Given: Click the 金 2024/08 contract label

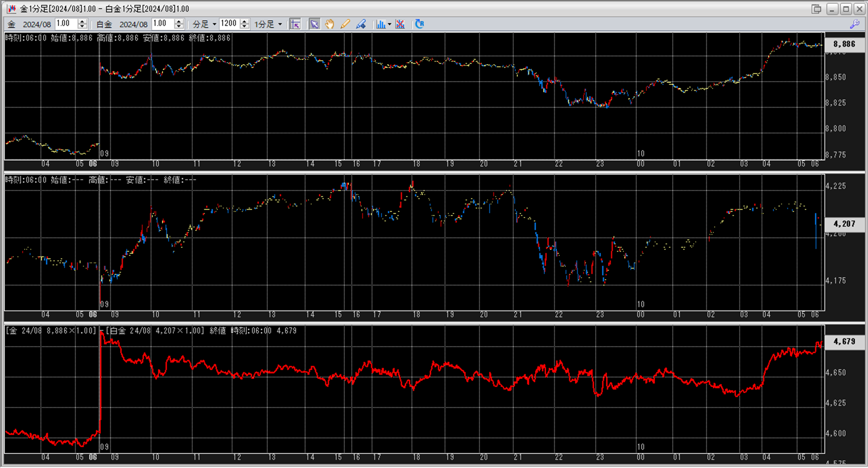Looking at the screenshot, I should 29,24.
